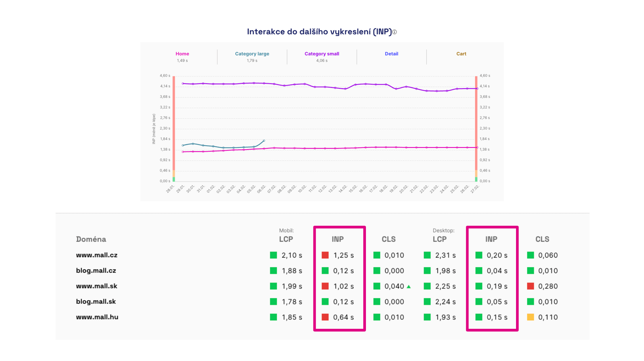This screenshot has width=644, height=361.
Task: Open the blog.mall.sk domain row
Action: (x=96, y=301)
